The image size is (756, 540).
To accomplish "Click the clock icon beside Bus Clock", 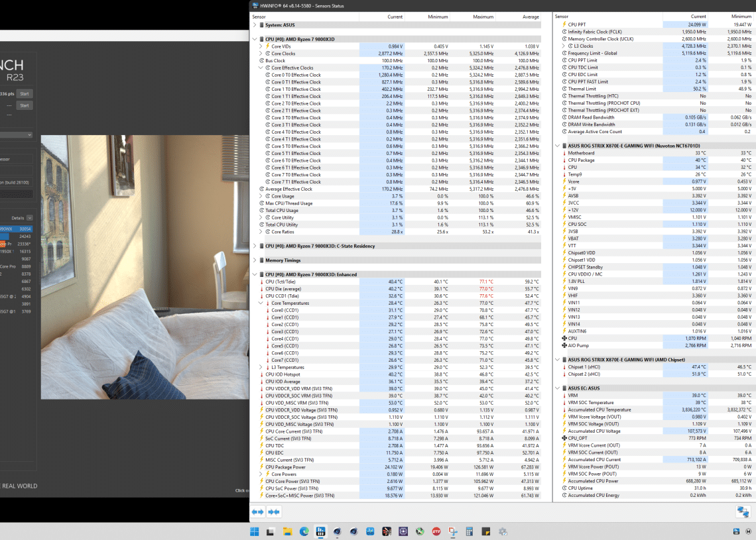I will (x=262, y=61).
